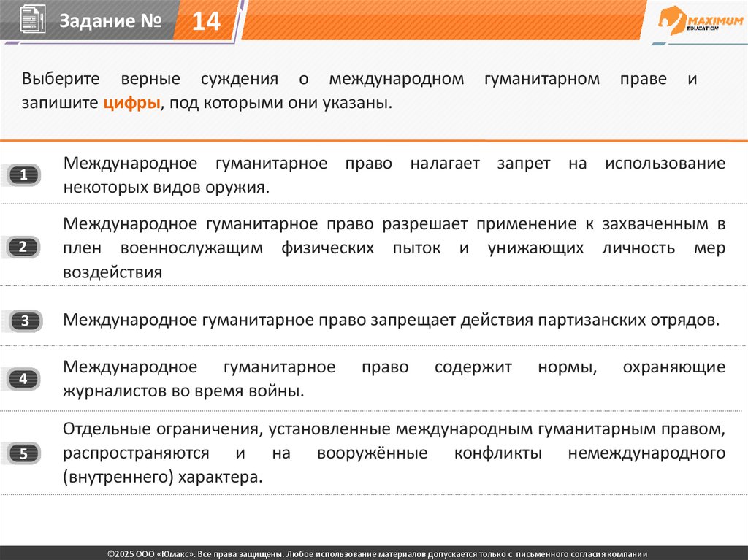This screenshot has width=748, height=560.
Task: Select answer number badge 1
Action: (23, 175)
